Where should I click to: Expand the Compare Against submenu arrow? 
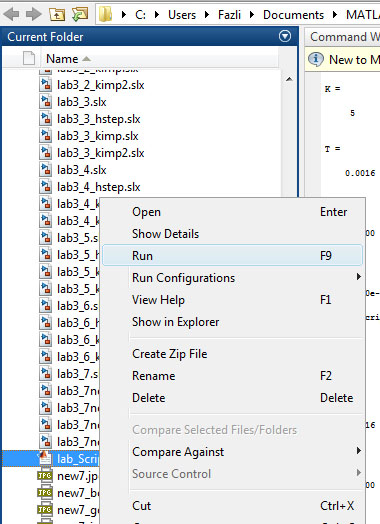[359, 450]
